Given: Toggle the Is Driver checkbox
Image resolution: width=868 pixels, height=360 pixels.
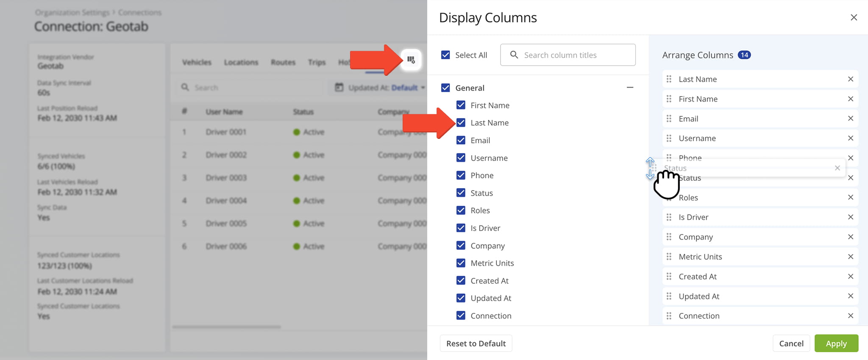Looking at the screenshot, I should click(461, 228).
